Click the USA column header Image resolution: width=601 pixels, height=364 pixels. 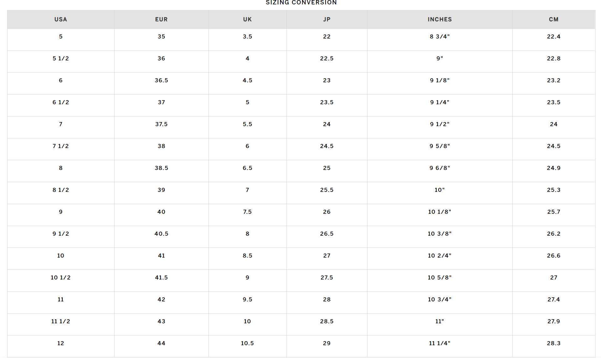[x=61, y=19]
